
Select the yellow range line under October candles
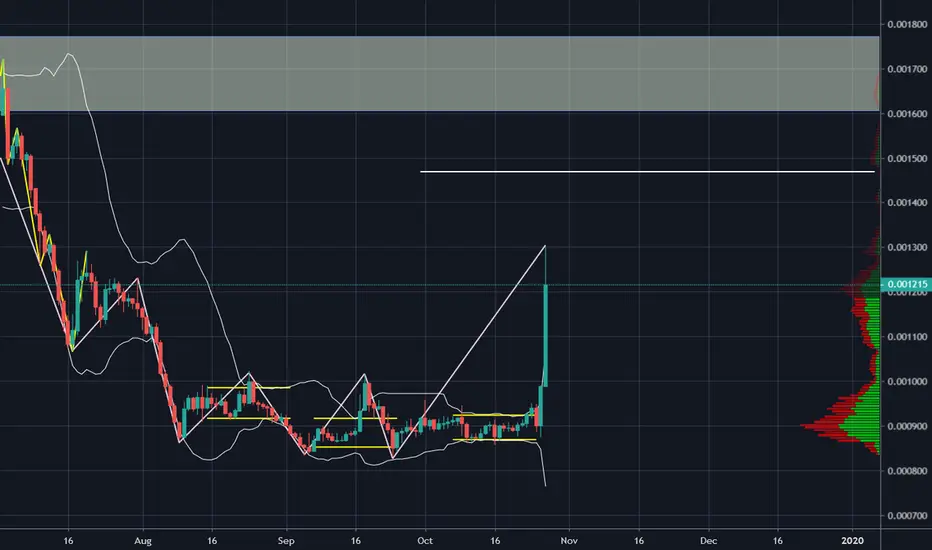point(495,439)
